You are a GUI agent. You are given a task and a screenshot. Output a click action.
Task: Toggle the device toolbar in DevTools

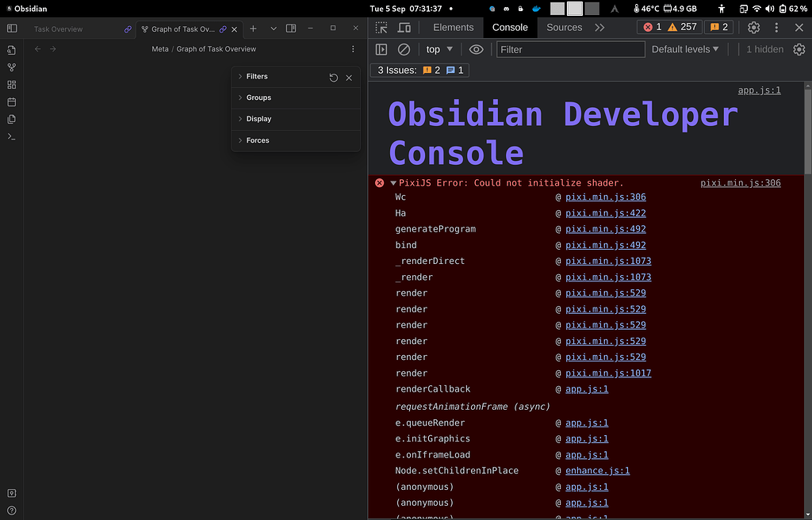404,27
